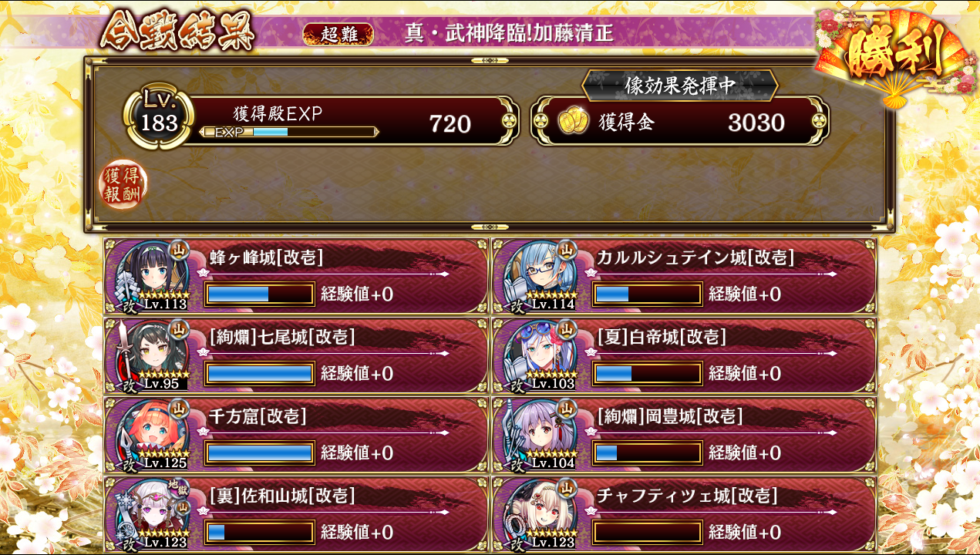980x555 pixels.
Task: Click [夏]白帝城[改壱] character portrait
Action: [x=540, y=354]
